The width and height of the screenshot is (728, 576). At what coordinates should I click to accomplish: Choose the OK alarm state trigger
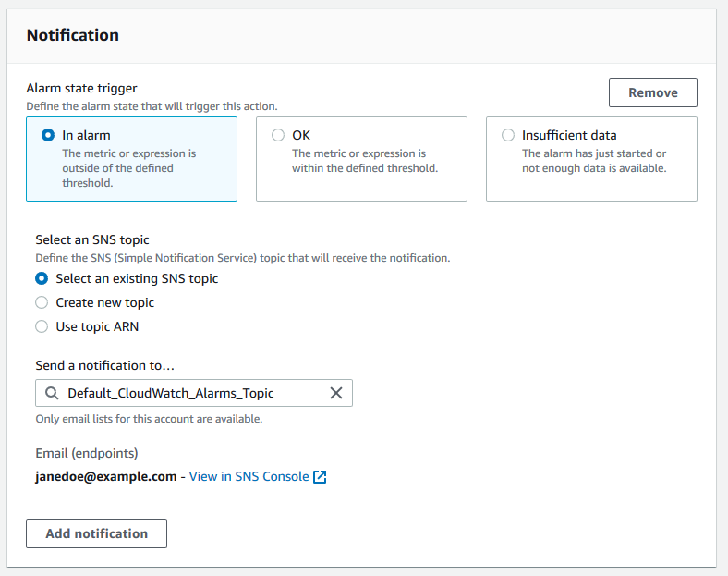pyautogui.click(x=278, y=135)
